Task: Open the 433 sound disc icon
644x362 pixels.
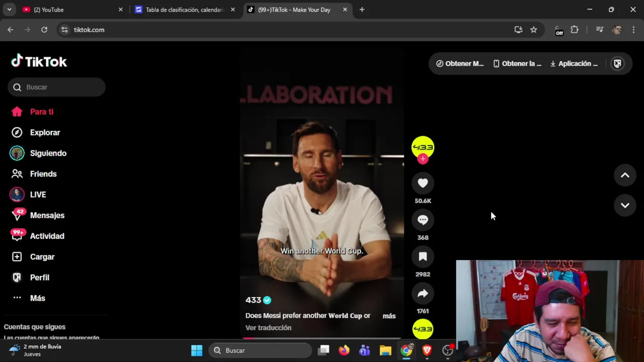Action: tap(423, 329)
